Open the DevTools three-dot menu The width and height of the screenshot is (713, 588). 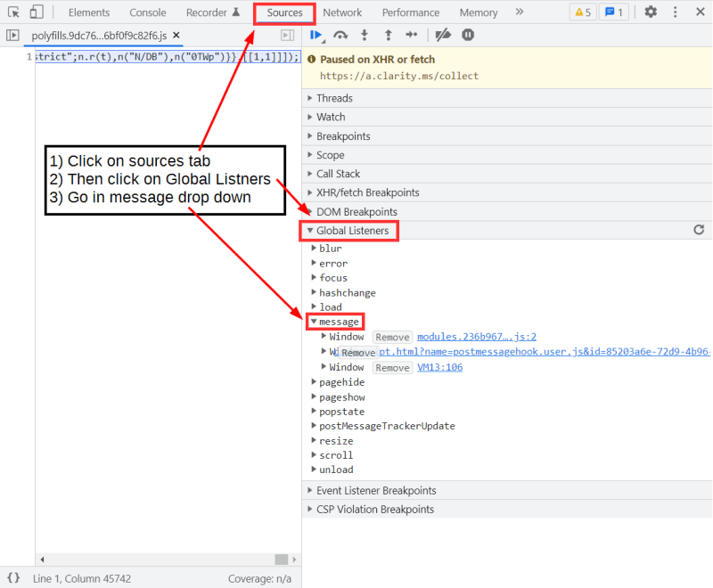coord(676,12)
